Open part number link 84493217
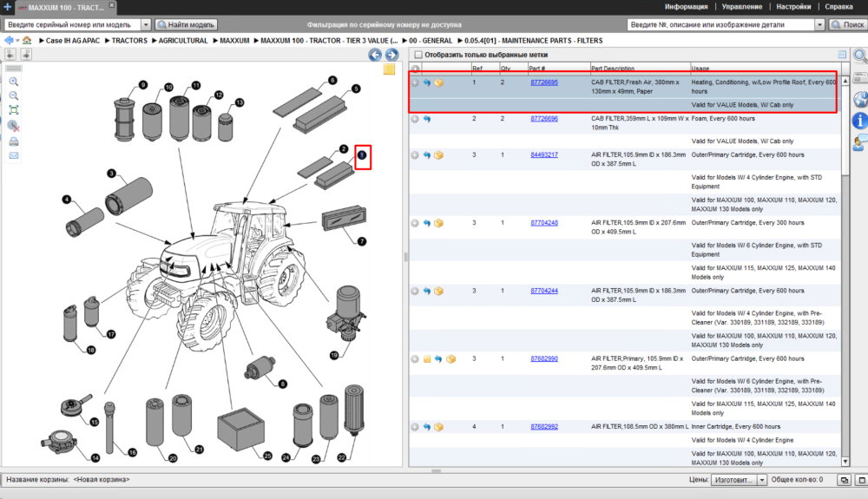The height and width of the screenshot is (499, 868). (544, 154)
